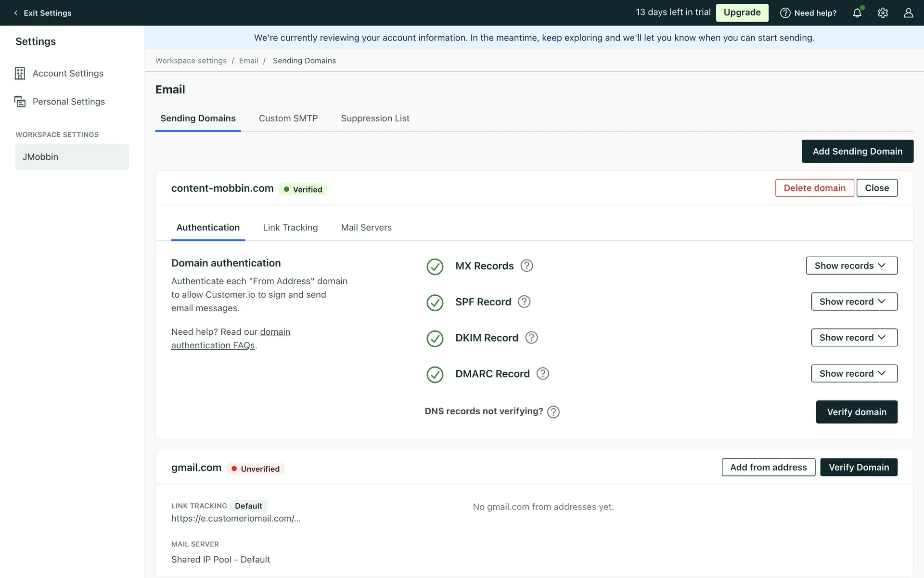
Task: Select JMobbin workspace in the sidebar
Action: click(x=72, y=157)
